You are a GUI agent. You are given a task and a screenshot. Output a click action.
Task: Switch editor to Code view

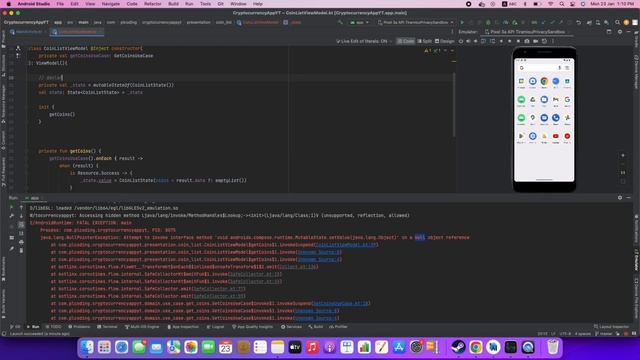[x=406, y=41]
